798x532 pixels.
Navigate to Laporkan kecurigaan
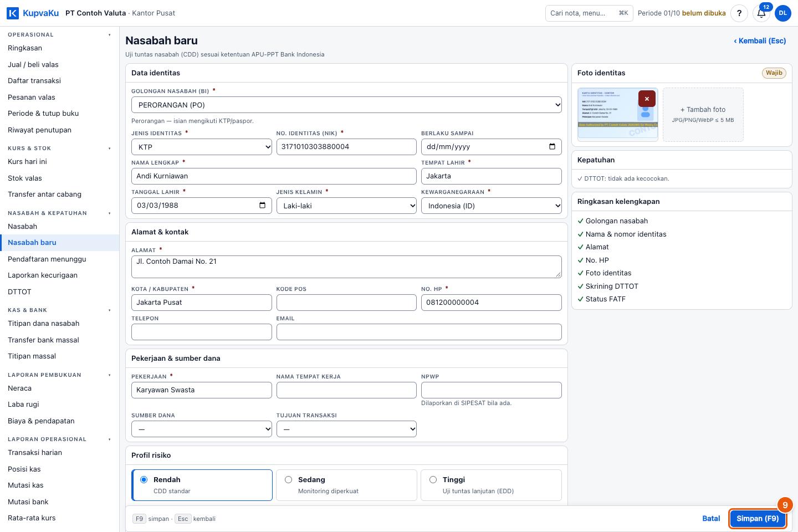tap(59, 275)
